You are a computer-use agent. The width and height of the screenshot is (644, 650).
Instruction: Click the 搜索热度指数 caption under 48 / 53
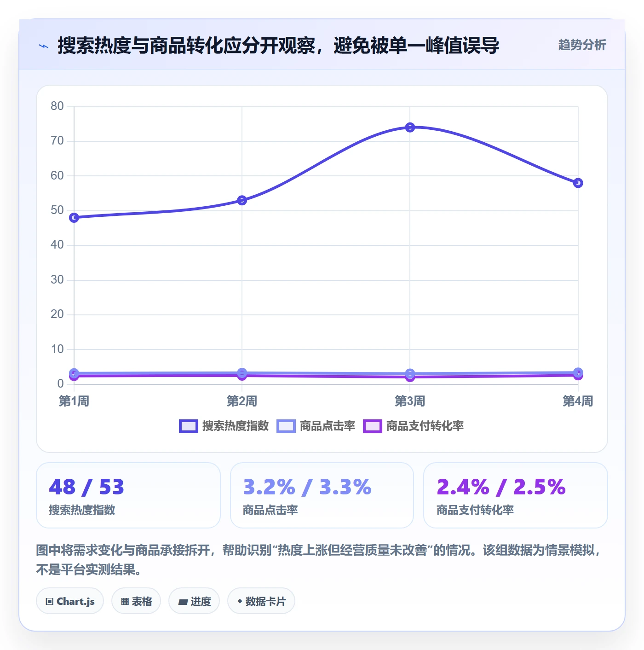click(82, 510)
